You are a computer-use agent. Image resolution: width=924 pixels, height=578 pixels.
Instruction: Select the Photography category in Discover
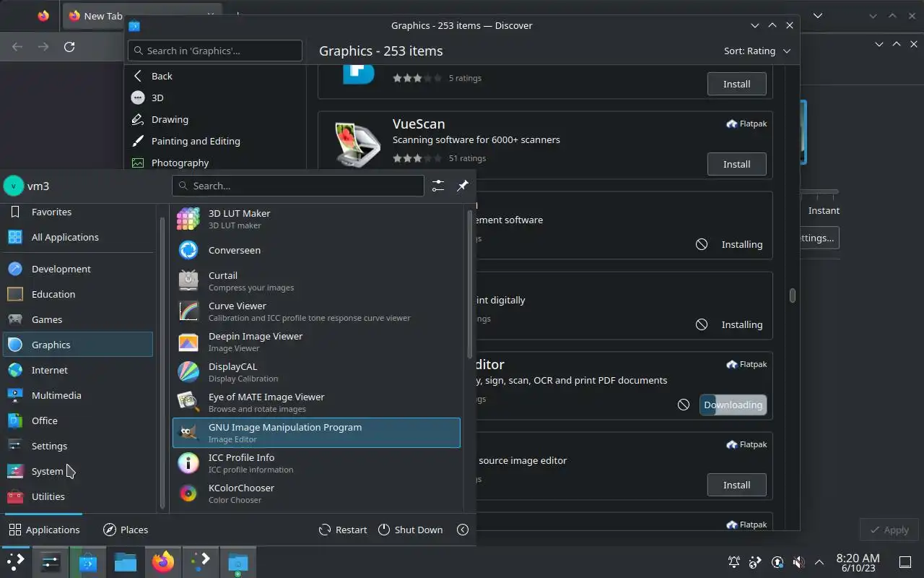pyautogui.click(x=215, y=163)
